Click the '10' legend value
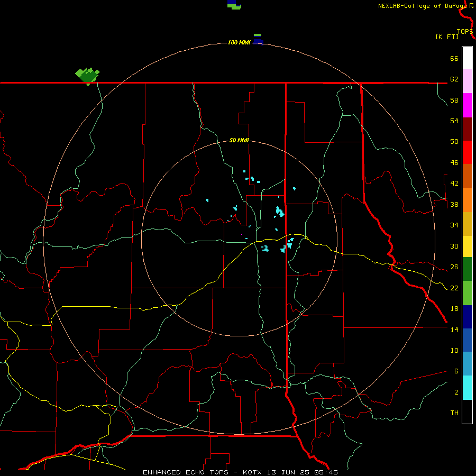Viewport: 476px width, 476px height. 454,350
